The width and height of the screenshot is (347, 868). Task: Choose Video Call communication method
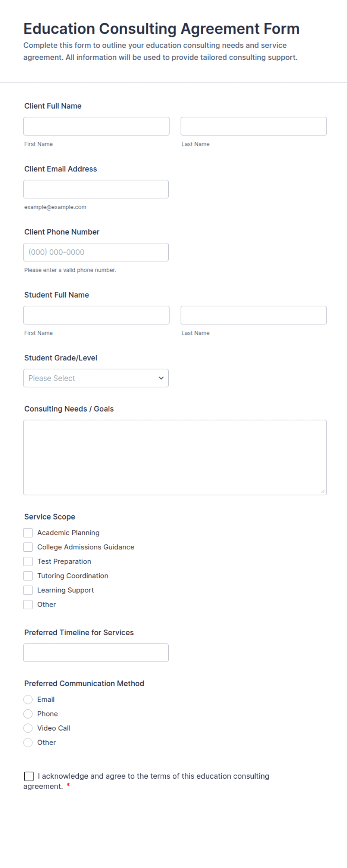[x=28, y=728]
